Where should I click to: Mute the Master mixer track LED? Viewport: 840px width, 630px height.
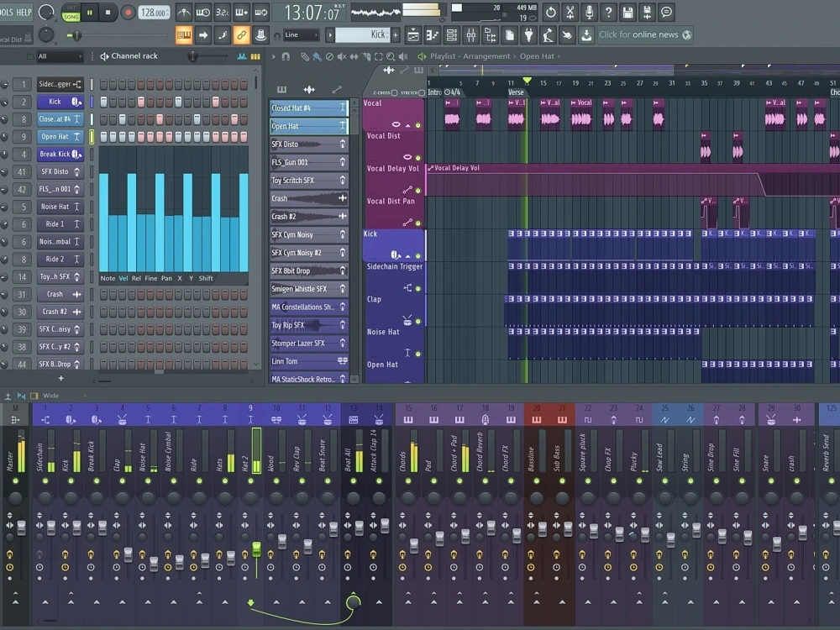tap(15, 481)
